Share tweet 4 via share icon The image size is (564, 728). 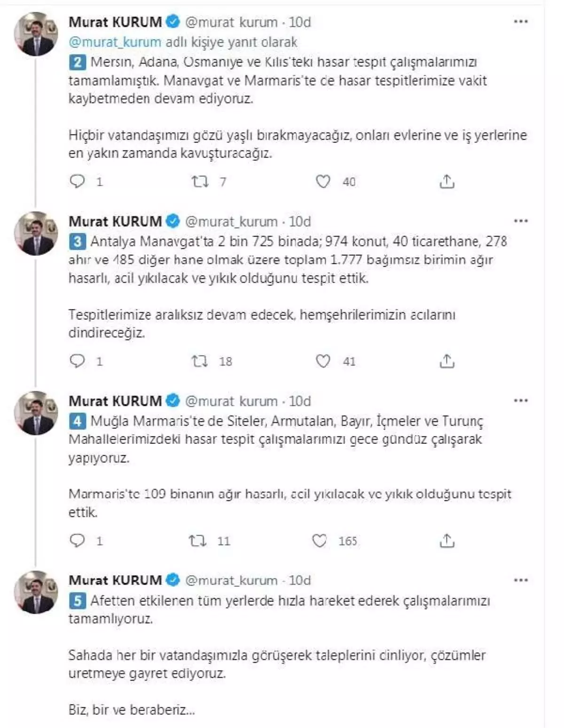click(x=446, y=542)
